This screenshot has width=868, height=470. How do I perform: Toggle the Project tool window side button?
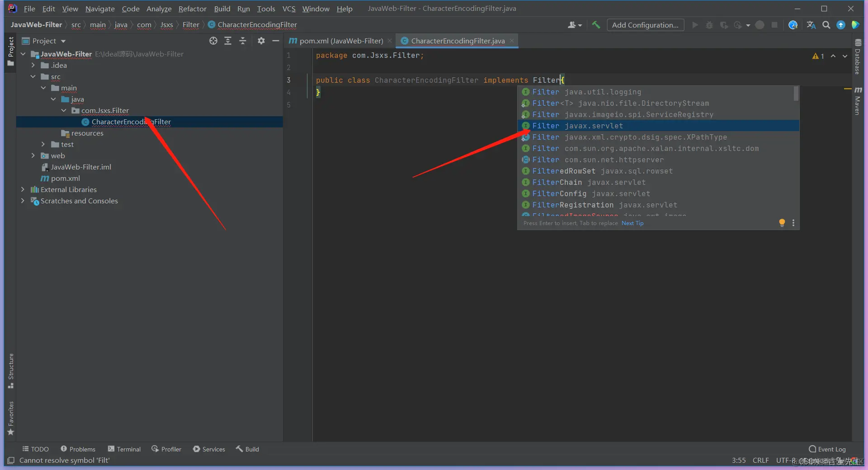[x=11, y=52]
